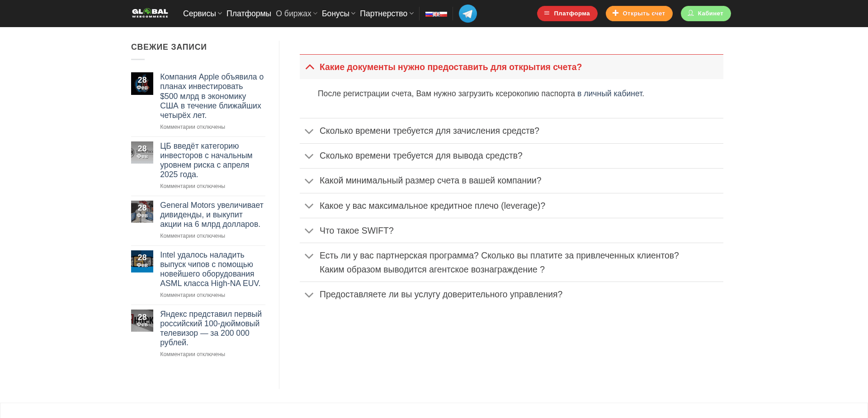Click the Яндекс TV article thumbnail

[x=142, y=320]
